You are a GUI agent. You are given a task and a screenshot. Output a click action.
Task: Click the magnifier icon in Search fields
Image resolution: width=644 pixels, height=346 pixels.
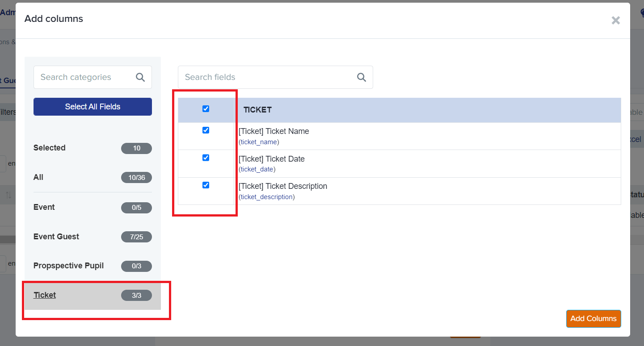pyautogui.click(x=361, y=77)
